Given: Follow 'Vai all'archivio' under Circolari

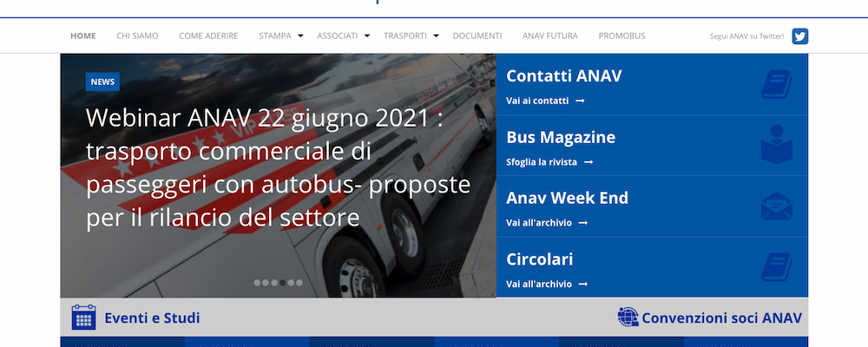Looking at the screenshot, I should (547, 284).
